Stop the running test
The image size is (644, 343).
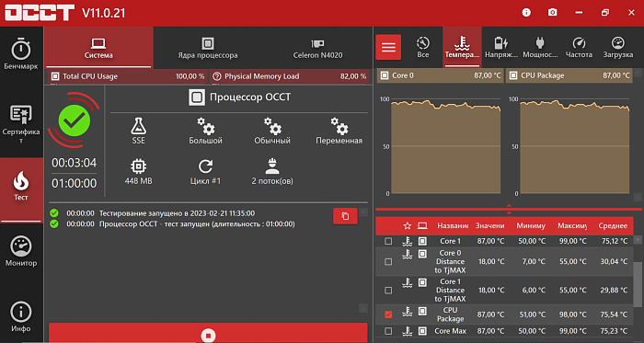208,334
